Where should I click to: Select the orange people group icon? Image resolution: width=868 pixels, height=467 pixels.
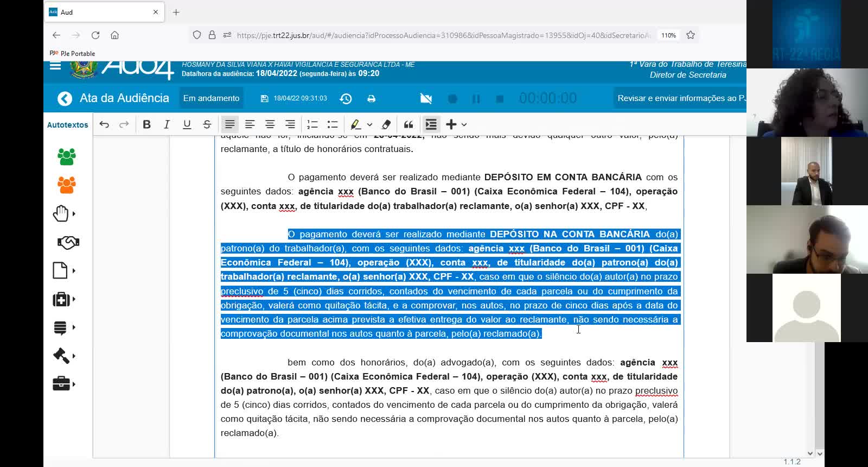coord(67,185)
